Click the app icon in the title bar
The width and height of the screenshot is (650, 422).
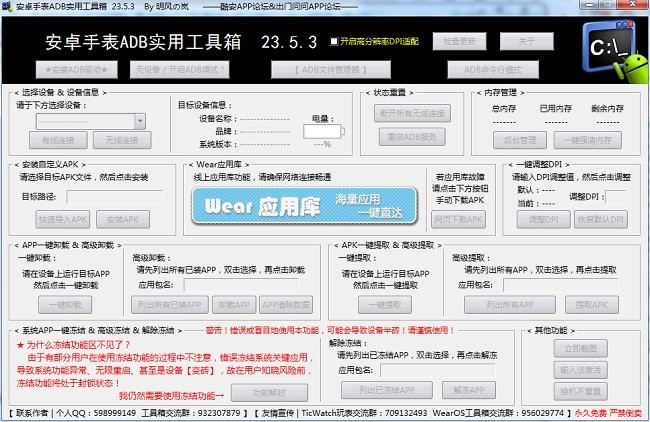coord(8,9)
